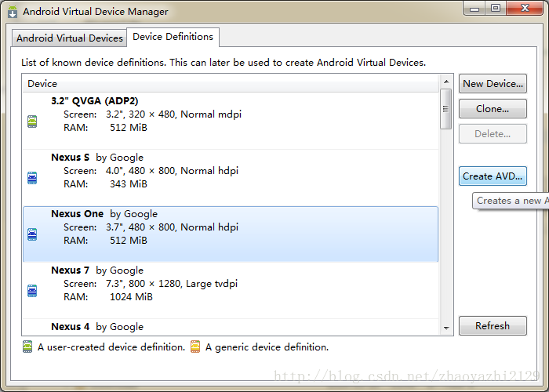Open the New Device dialog
Viewport: 549px width, 392px height.
click(493, 84)
